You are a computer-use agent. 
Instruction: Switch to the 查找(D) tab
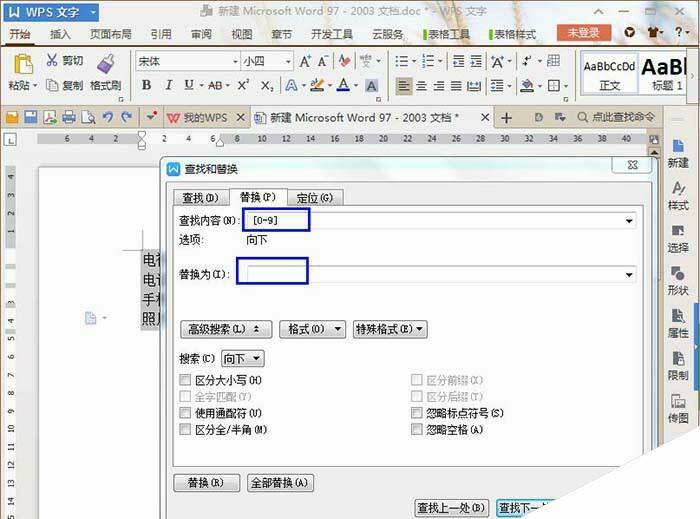(200, 198)
